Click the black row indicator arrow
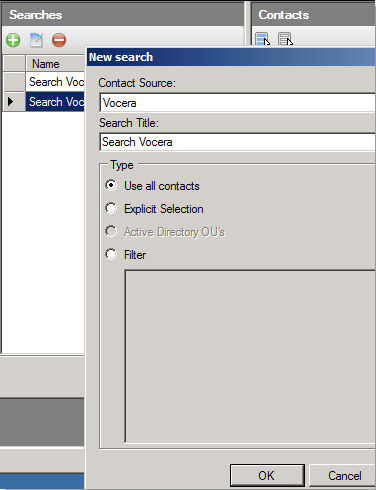Image resolution: width=376 pixels, height=490 pixels. click(10, 102)
